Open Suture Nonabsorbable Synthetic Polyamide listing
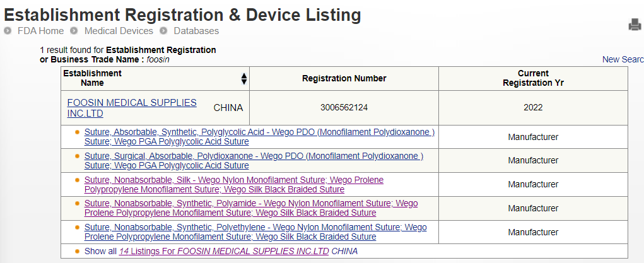Image resolution: width=644 pixels, height=263 pixels. pyautogui.click(x=251, y=208)
